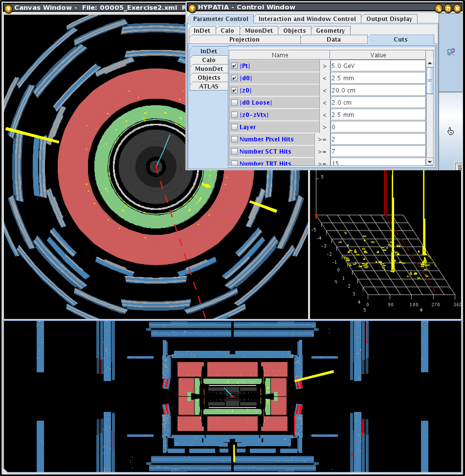The width and height of the screenshot is (465, 476).
Task: Select the zoom magnifier tool icon
Action: click(x=451, y=52)
